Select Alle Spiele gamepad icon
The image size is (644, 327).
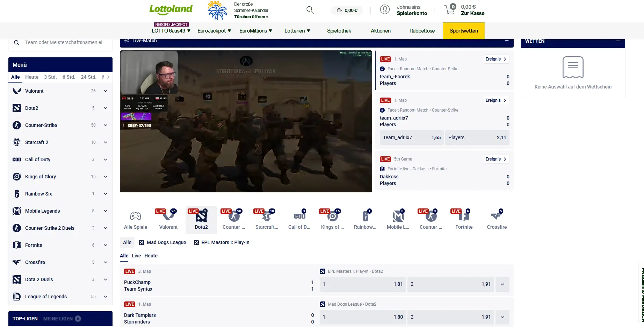[x=136, y=216]
